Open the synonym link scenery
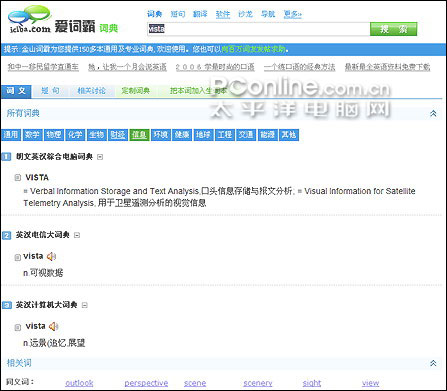This screenshot has height=391, width=447. point(258,383)
